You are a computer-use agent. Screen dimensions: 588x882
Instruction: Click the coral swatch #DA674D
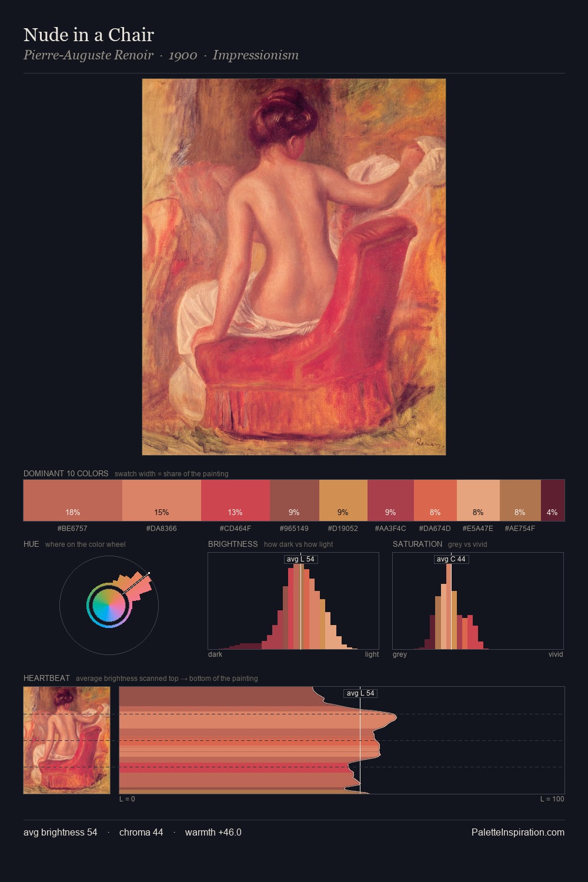click(435, 500)
